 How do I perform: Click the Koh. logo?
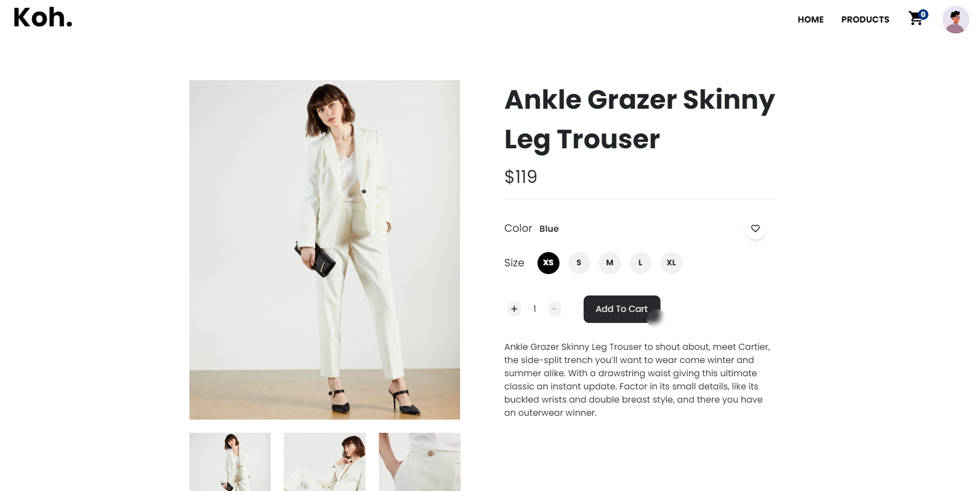point(43,18)
